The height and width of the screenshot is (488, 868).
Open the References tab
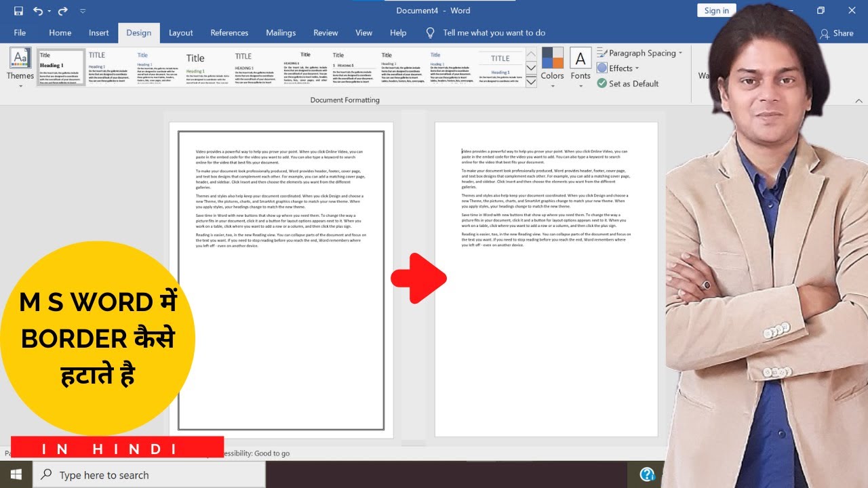(x=229, y=33)
